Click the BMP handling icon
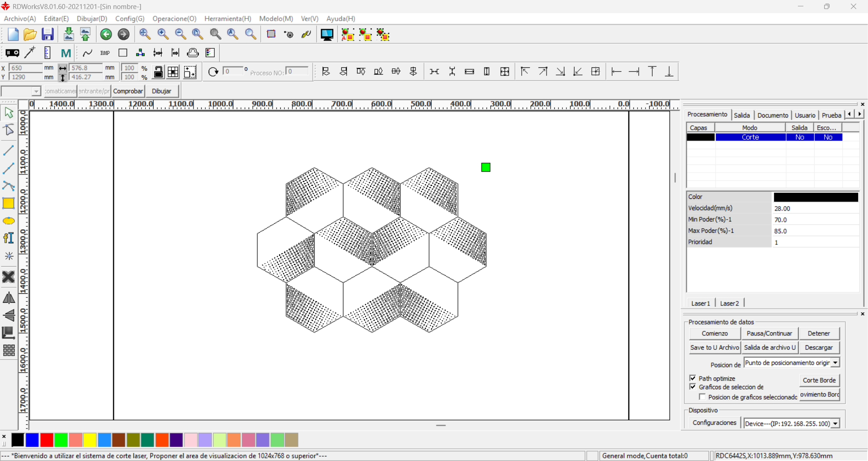 pos(105,53)
